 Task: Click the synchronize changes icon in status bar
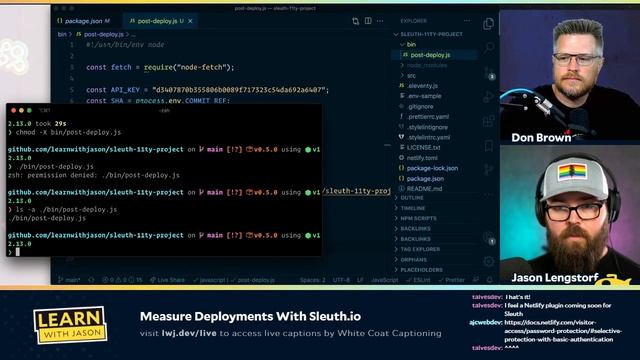[x=91, y=280]
